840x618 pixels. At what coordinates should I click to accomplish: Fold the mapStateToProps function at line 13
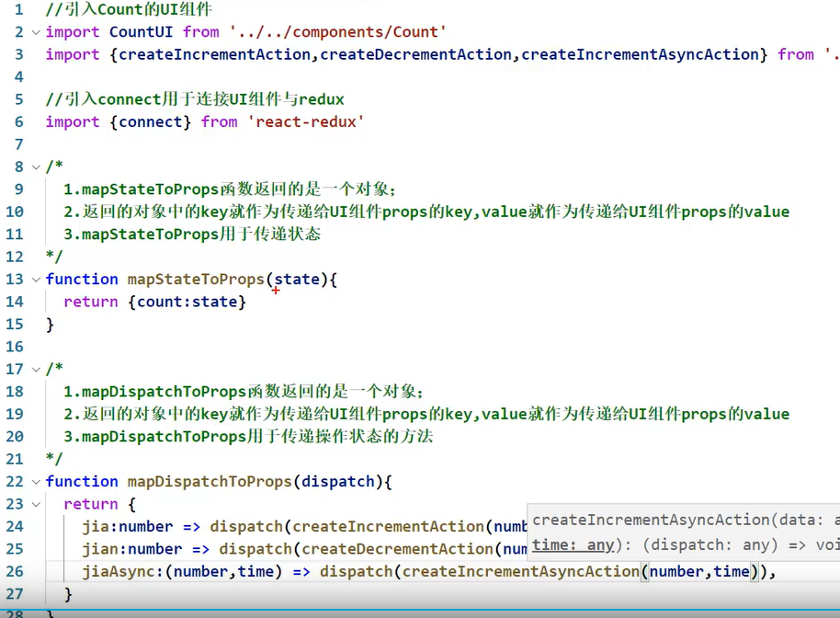[x=36, y=280]
